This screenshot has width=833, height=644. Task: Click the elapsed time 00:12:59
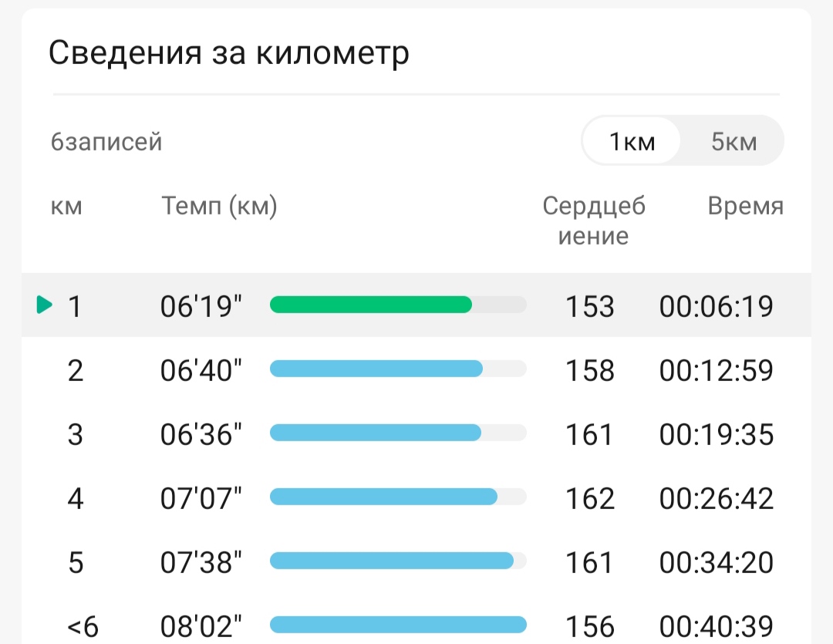tap(716, 370)
